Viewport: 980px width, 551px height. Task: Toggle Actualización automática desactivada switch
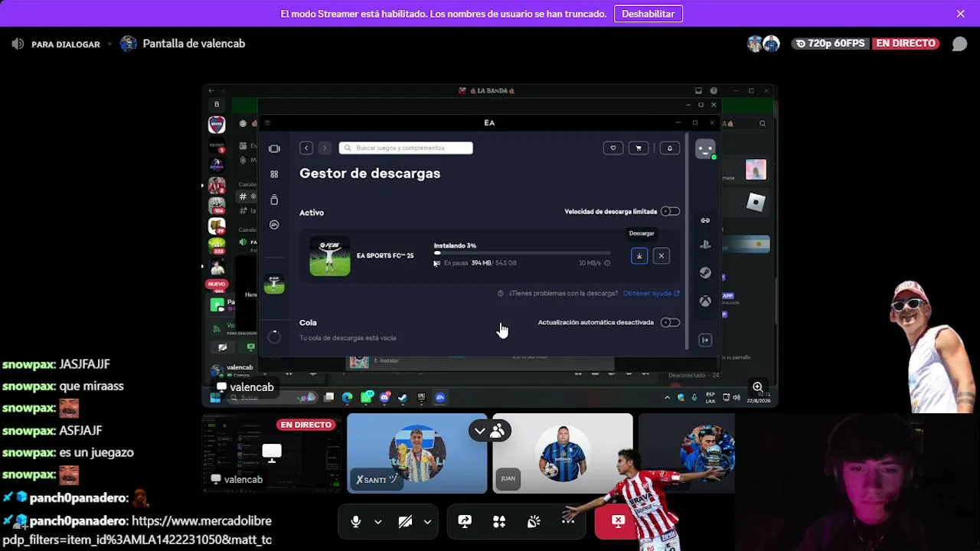tap(670, 322)
